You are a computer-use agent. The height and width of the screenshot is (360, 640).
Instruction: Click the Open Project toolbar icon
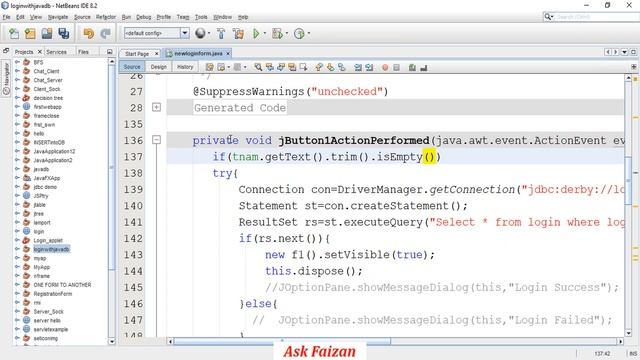47,33
